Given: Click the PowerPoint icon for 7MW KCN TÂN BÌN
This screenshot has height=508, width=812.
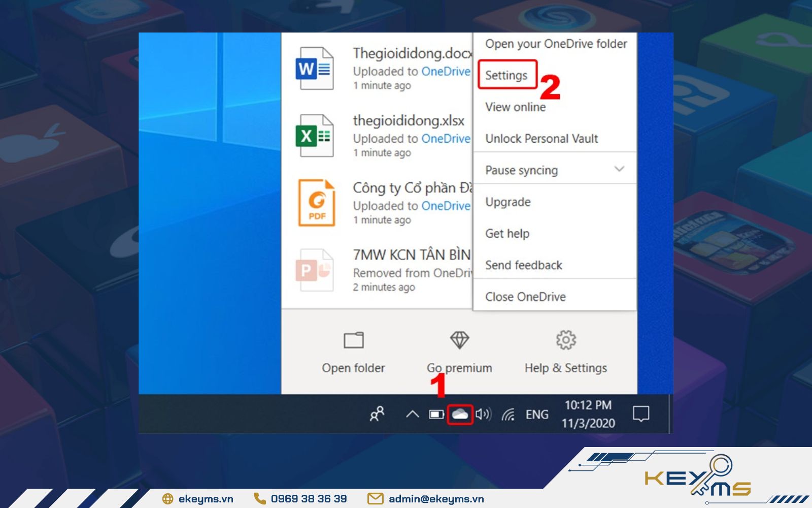Looking at the screenshot, I should point(315,270).
